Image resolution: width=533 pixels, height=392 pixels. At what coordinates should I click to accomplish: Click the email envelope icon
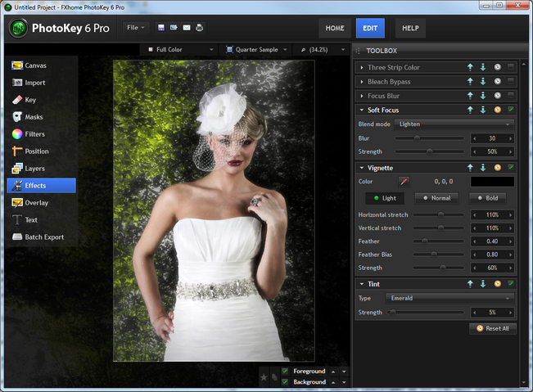click(x=187, y=28)
